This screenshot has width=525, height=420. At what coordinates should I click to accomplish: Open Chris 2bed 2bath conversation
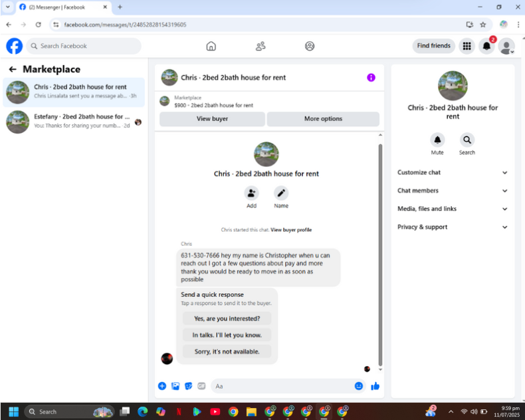pyautogui.click(x=74, y=92)
